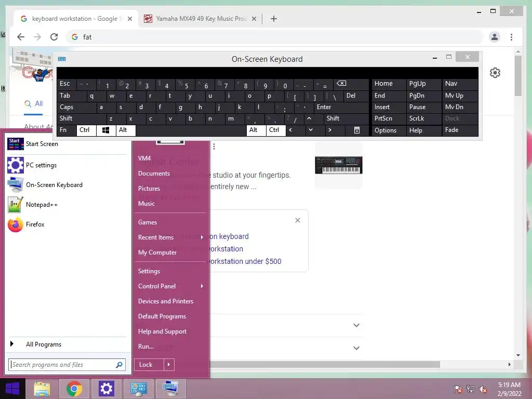Open File Explorer from taskbar

tap(42, 389)
